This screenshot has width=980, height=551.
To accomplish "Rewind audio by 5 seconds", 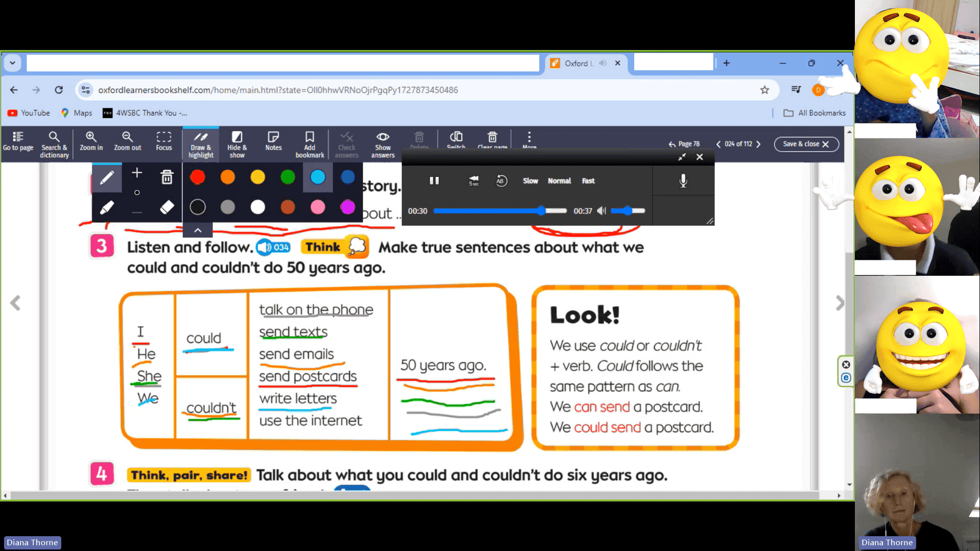I will (x=474, y=181).
